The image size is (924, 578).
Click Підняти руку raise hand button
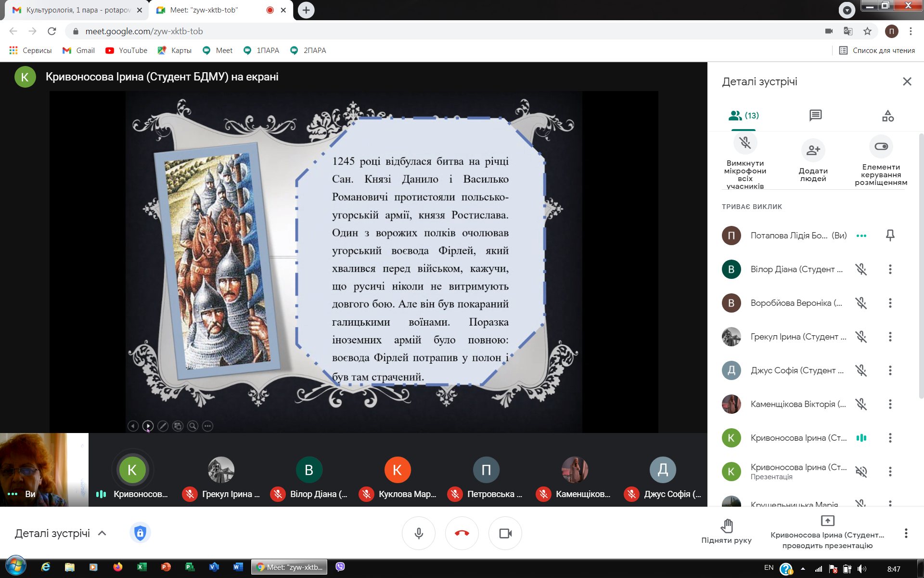(x=727, y=532)
